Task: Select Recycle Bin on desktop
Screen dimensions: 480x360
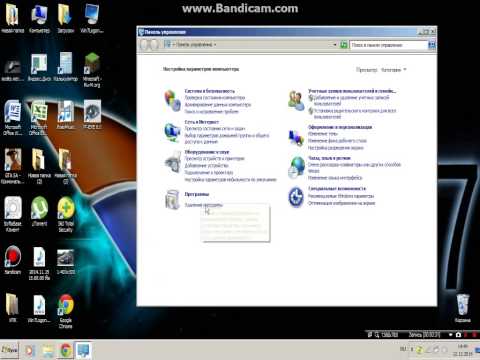Action: pyautogui.click(x=462, y=308)
